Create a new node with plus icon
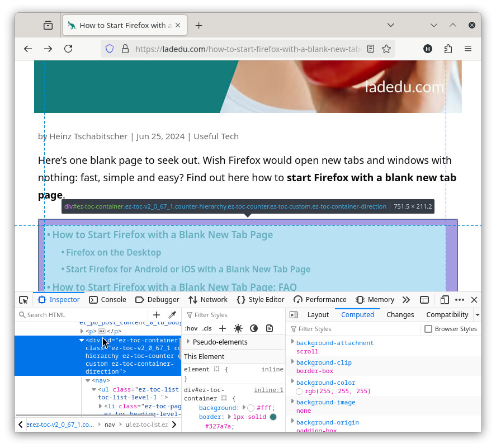The width and height of the screenshot is (496, 448). [157, 315]
